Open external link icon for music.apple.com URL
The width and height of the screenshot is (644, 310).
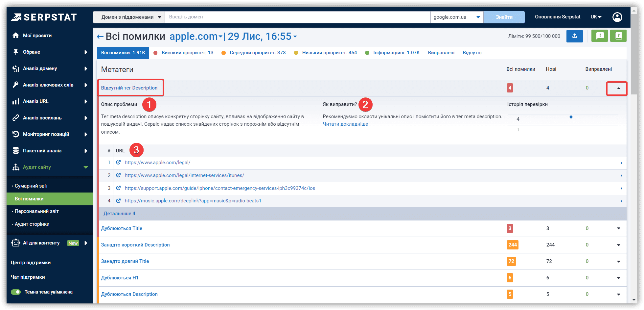(118, 201)
